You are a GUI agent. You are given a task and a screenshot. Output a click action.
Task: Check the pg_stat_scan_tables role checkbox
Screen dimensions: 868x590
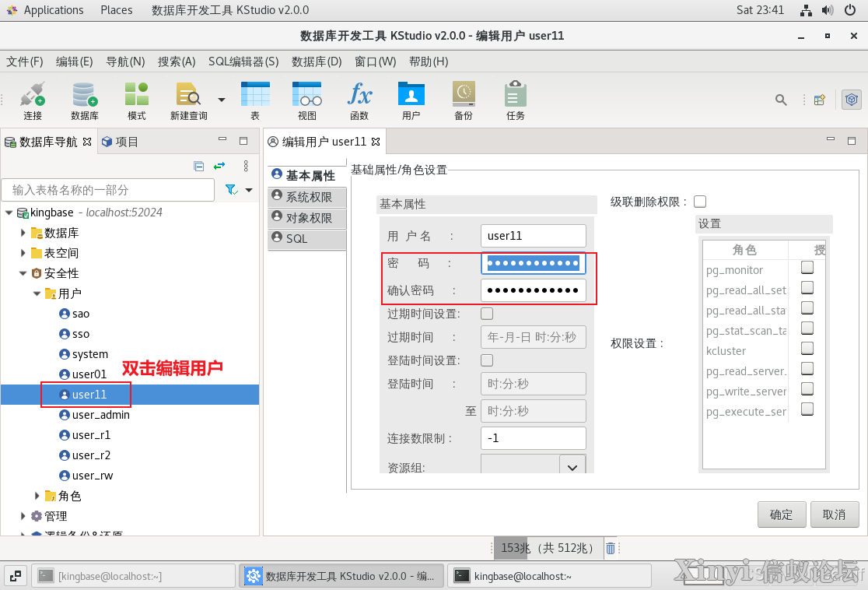pyautogui.click(x=807, y=328)
